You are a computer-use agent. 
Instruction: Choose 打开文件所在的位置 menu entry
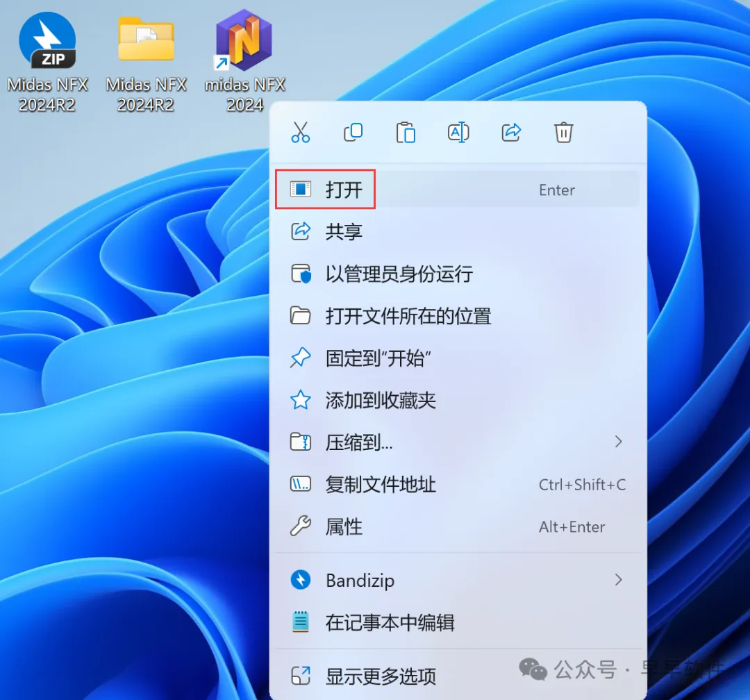[x=457, y=316]
